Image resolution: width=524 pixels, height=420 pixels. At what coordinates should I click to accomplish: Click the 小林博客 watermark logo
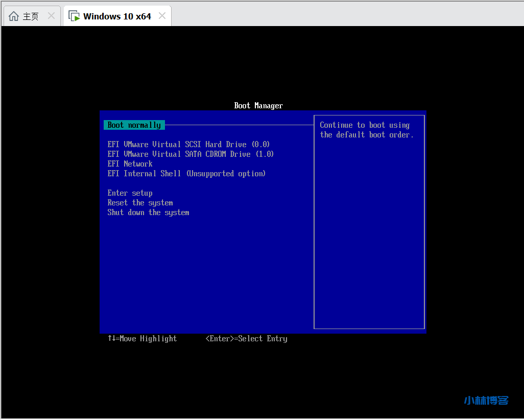[486, 400]
